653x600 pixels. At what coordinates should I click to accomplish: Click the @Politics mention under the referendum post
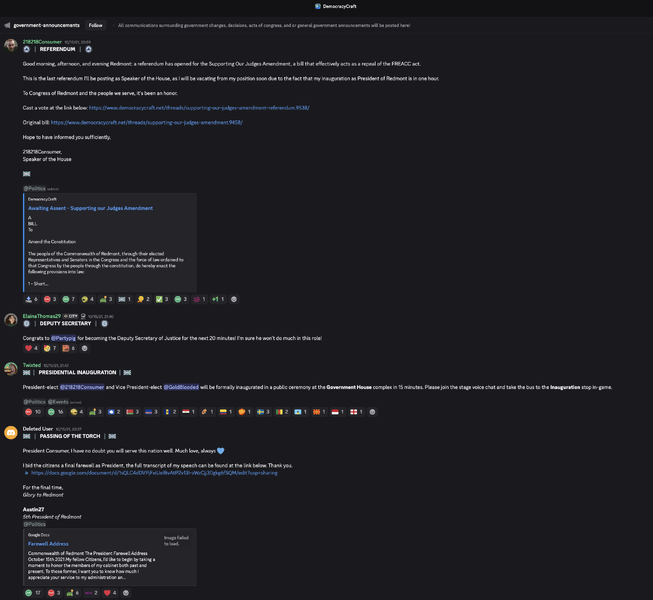(x=34, y=189)
